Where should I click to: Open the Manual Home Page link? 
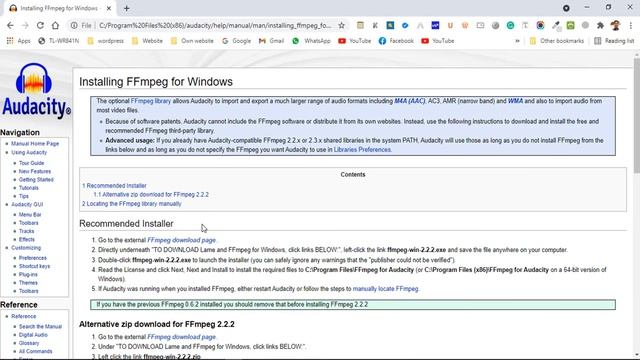click(35, 144)
